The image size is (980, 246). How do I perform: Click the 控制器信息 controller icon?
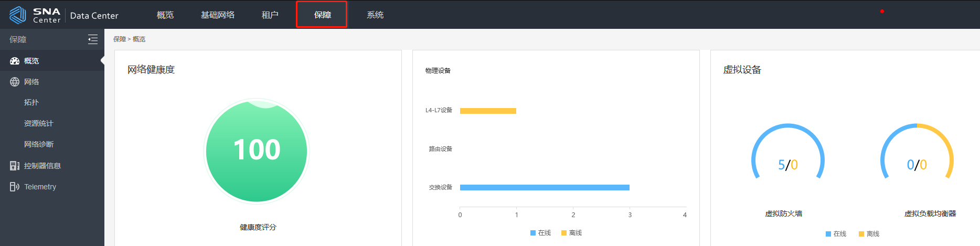[x=15, y=166]
